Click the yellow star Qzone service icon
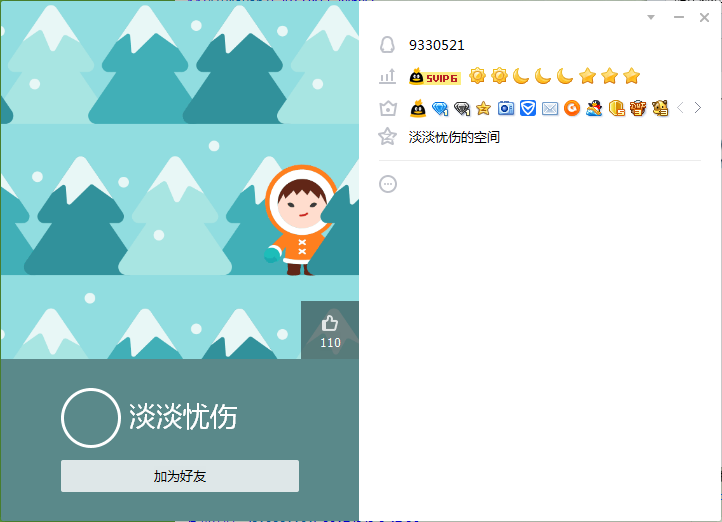722x522 pixels. (484, 108)
